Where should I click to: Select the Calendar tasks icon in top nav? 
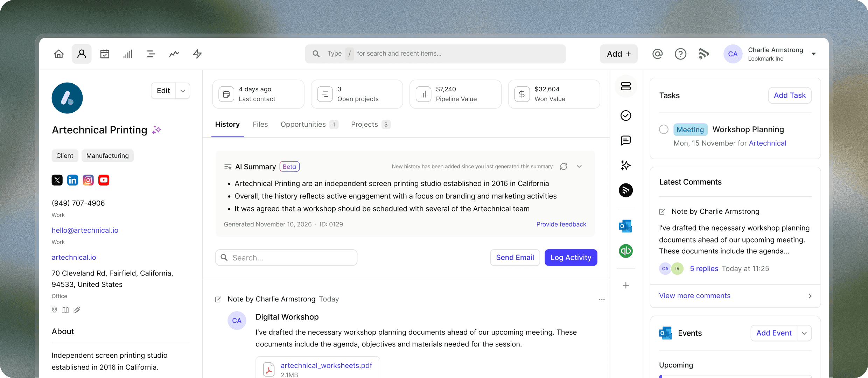pos(105,54)
